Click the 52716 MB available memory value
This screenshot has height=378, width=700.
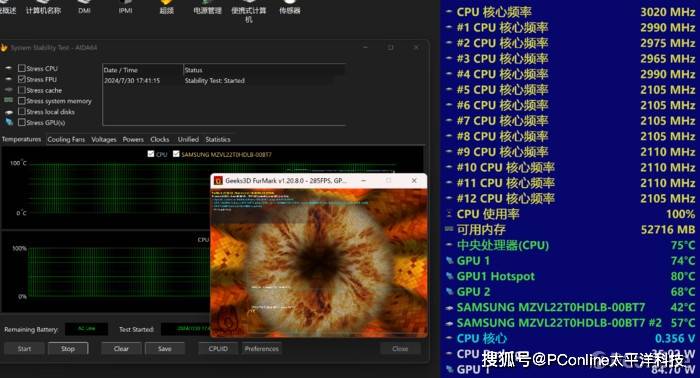tap(668, 230)
